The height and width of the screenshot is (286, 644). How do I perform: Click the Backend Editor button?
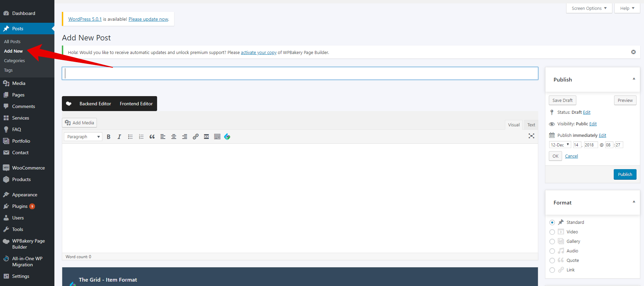pos(95,104)
